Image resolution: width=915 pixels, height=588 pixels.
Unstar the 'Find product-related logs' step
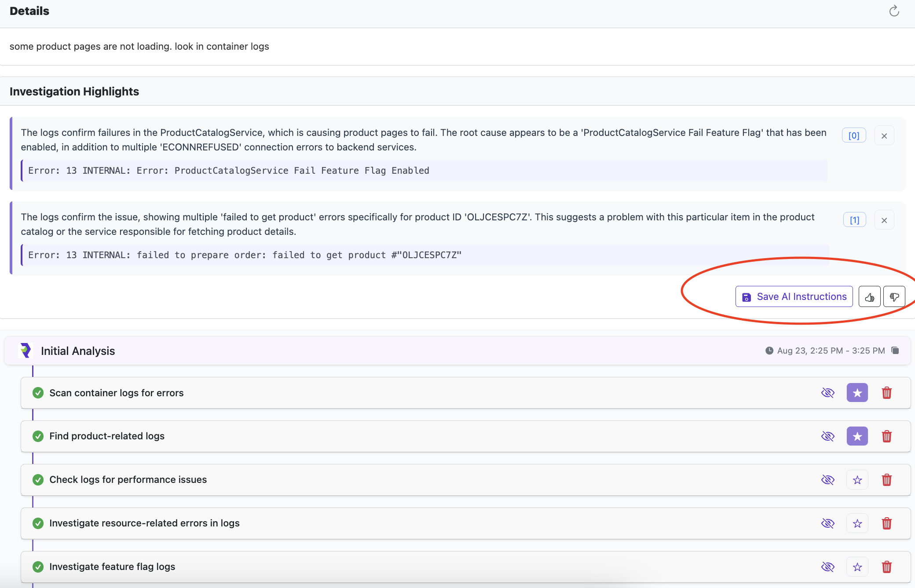point(857,436)
